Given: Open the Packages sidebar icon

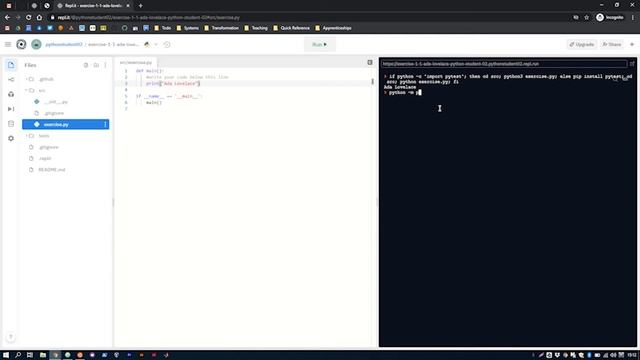Looking at the screenshot, I should tap(11, 94).
